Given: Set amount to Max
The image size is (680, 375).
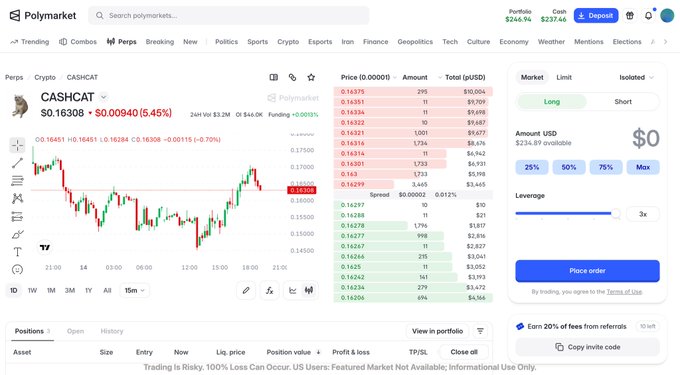Looking at the screenshot, I should coord(643,167).
